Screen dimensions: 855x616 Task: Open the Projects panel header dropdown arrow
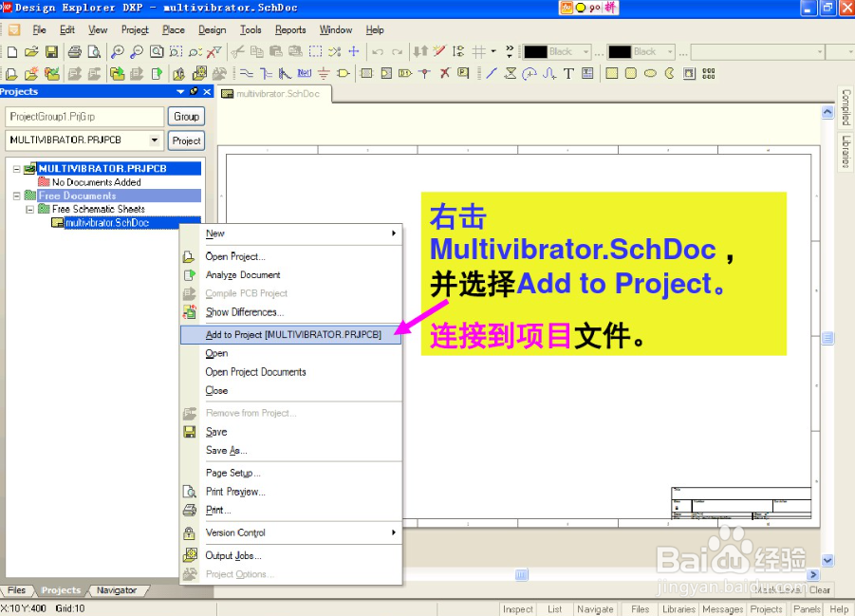point(180,92)
